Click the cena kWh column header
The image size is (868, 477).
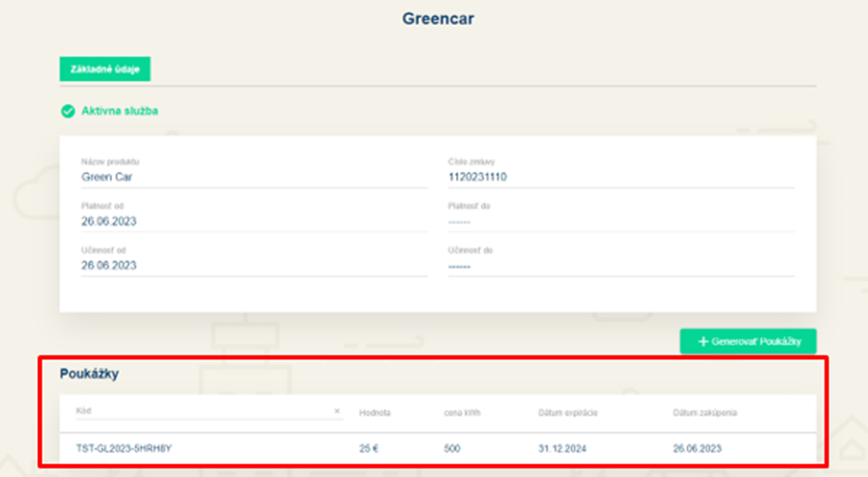point(462,413)
